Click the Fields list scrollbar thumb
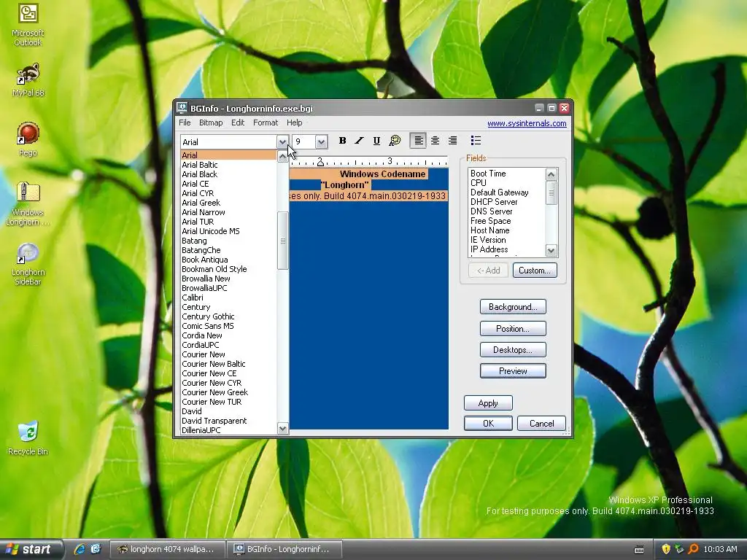747x560 pixels. (x=551, y=192)
